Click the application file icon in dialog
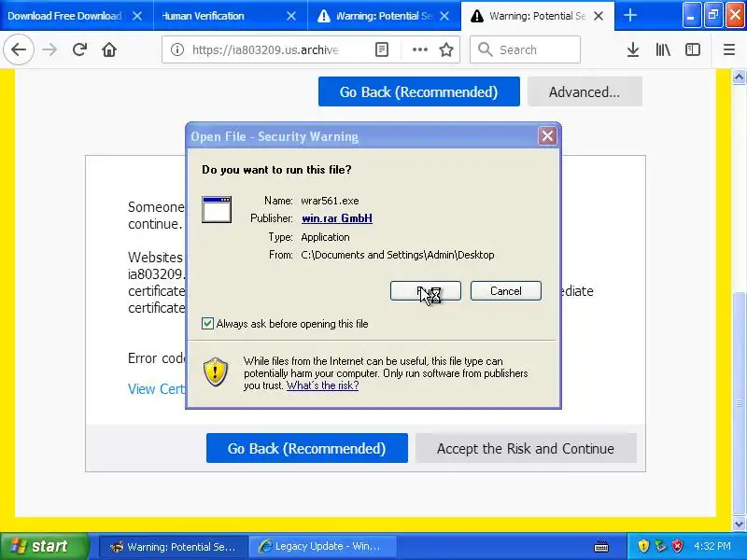The image size is (747, 560). (x=217, y=209)
